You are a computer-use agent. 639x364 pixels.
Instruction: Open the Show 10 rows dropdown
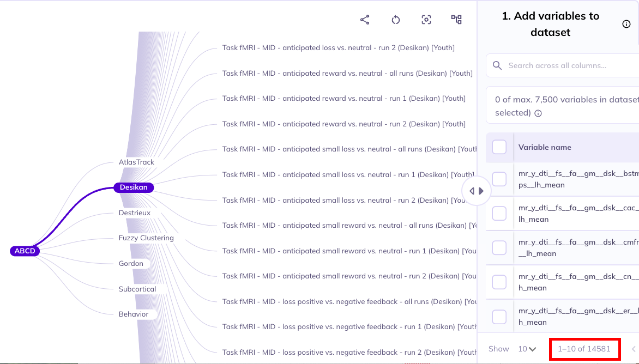[x=527, y=349]
